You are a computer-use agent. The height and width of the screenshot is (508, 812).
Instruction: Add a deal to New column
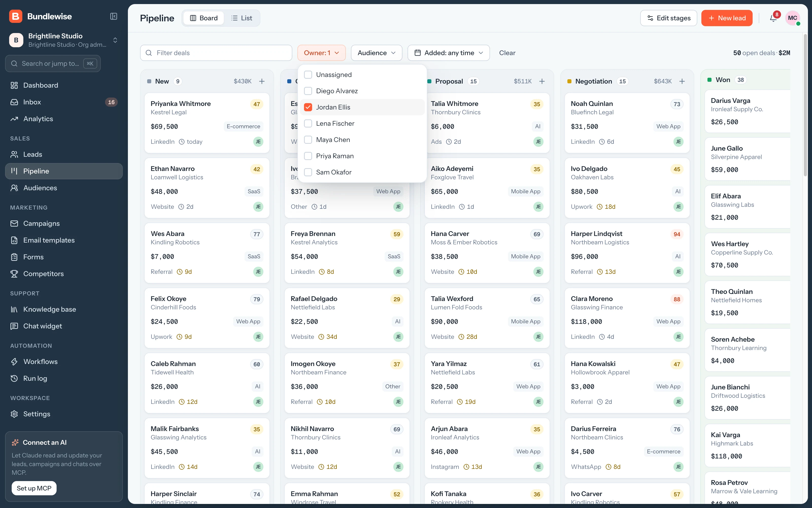click(x=262, y=81)
